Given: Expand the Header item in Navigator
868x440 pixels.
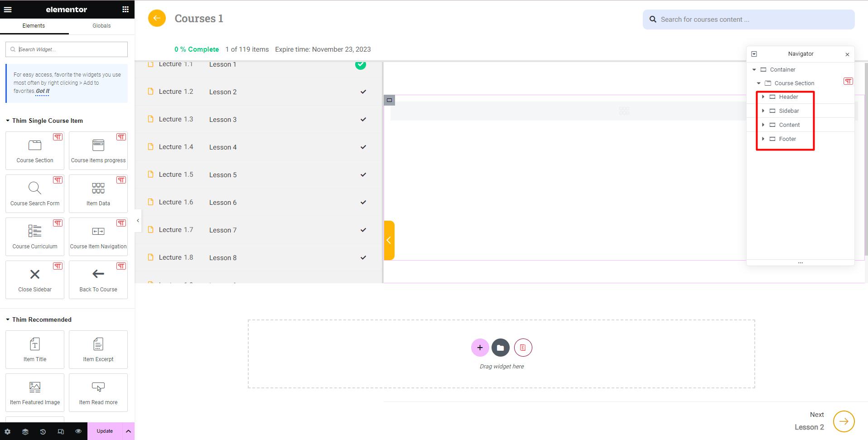Looking at the screenshot, I should coord(763,97).
